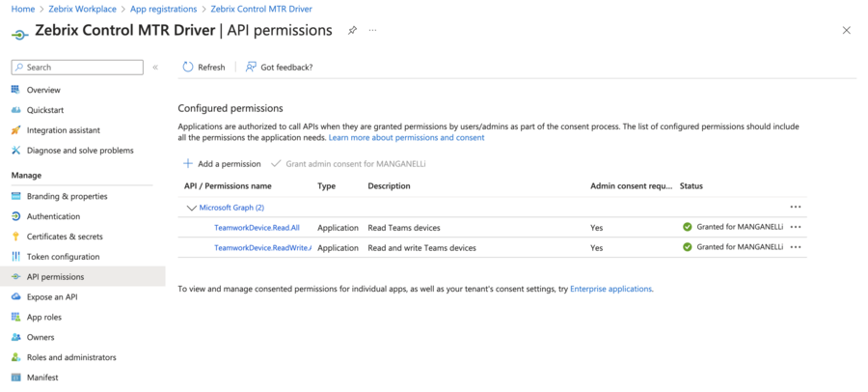Click the Quickstart cloud icon

tap(16, 110)
